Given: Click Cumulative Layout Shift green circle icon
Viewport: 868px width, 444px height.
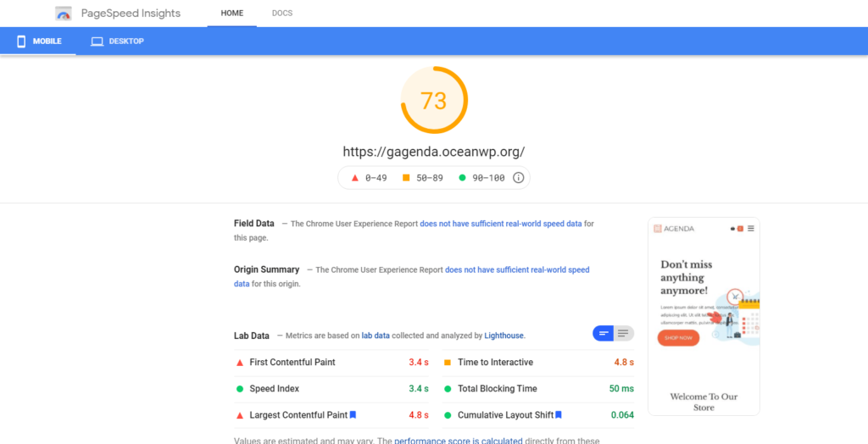Looking at the screenshot, I should (x=448, y=415).
